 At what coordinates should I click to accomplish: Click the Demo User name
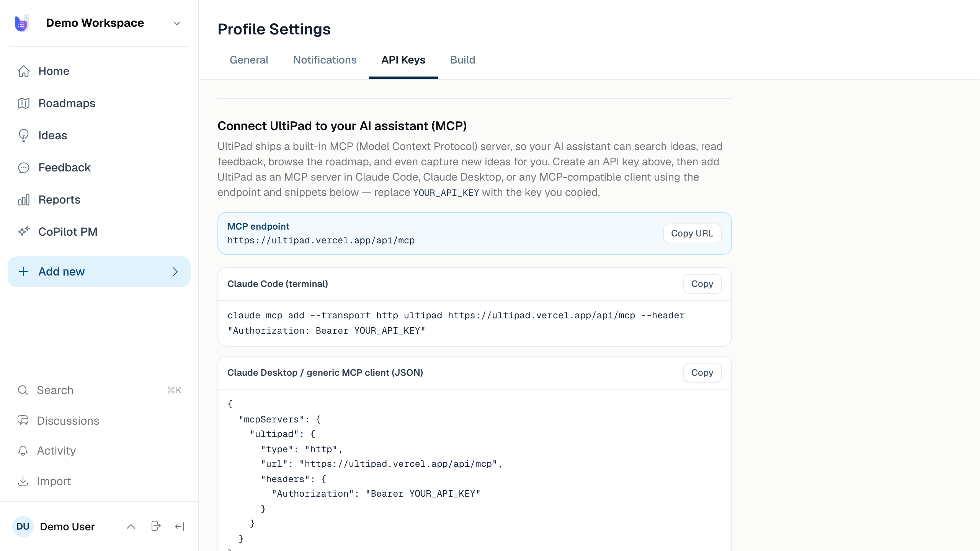click(x=67, y=527)
